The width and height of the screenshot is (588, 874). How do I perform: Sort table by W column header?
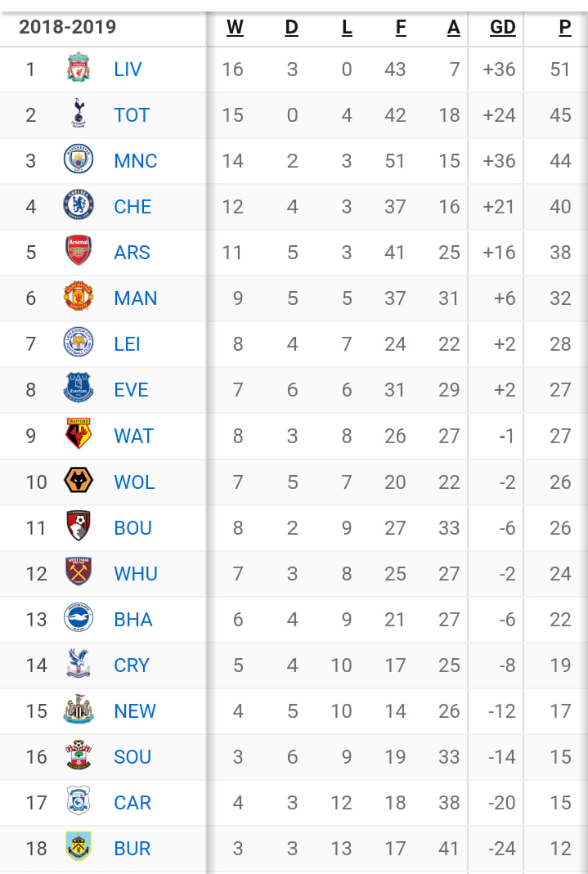(235, 27)
